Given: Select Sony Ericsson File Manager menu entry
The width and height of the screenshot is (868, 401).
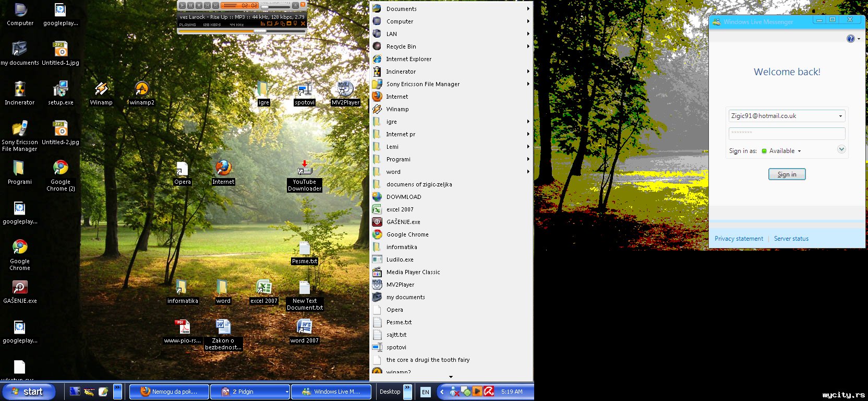Looking at the screenshot, I should pyautogui.click(x=423, y=84).
